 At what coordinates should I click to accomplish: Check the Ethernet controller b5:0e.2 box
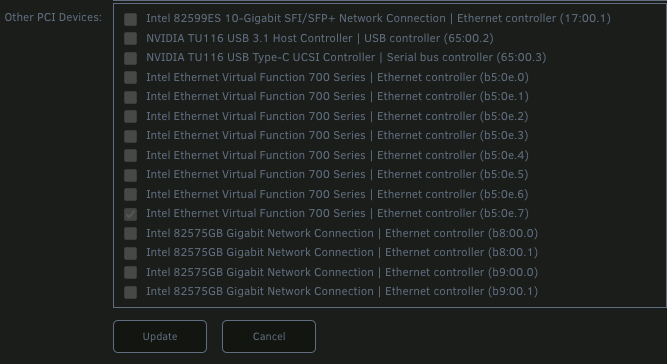coord(131,116)
